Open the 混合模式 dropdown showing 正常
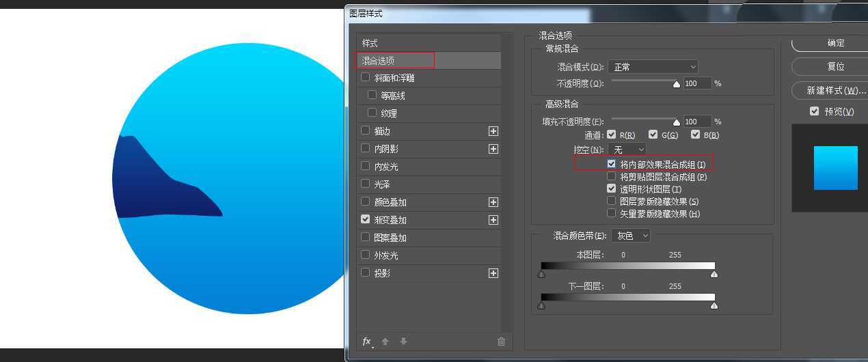 tap(653, 67)
